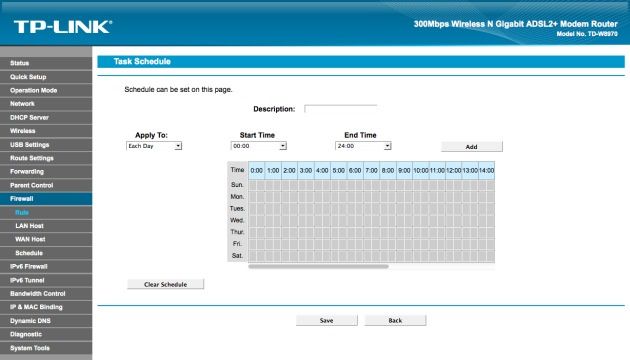This screenshot has height=360, width=630.
Task: Open System Tools in sidebar
Action: 46,348
